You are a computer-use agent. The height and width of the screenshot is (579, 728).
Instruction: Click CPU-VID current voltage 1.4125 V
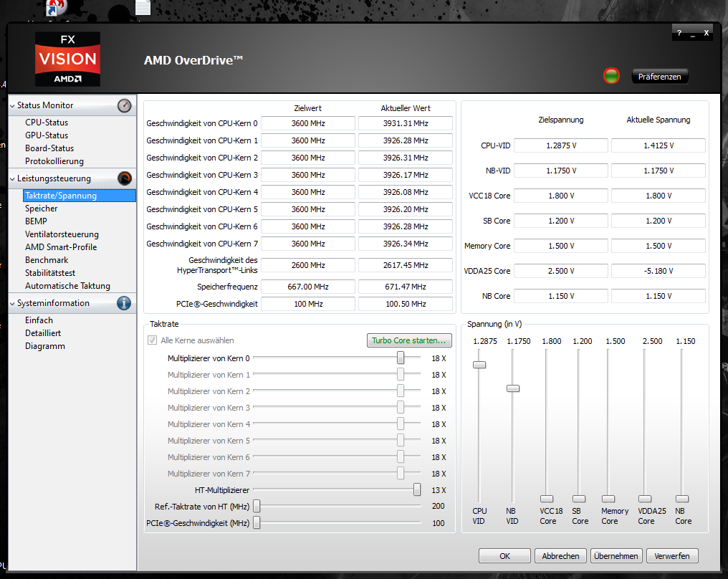[x=658, y=145]
